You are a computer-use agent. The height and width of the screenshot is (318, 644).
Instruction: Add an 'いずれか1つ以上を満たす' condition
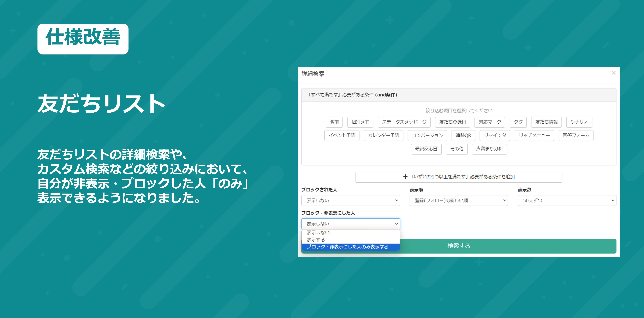459,177
